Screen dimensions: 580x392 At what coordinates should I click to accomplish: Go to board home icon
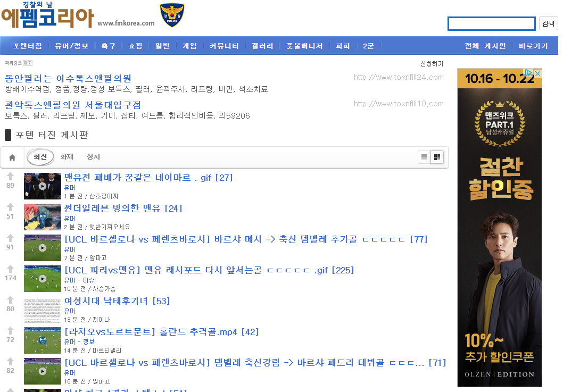coord(12,157)
